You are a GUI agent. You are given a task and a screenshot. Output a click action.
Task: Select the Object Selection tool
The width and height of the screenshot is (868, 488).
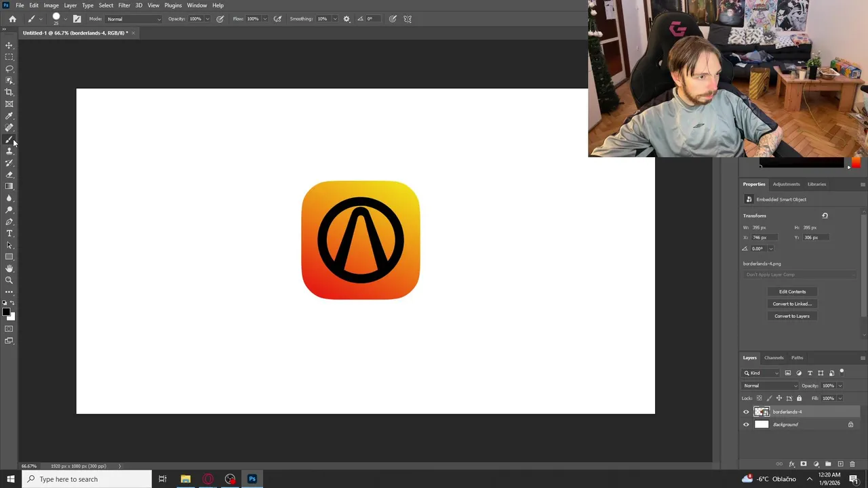[x=9, y=81]
